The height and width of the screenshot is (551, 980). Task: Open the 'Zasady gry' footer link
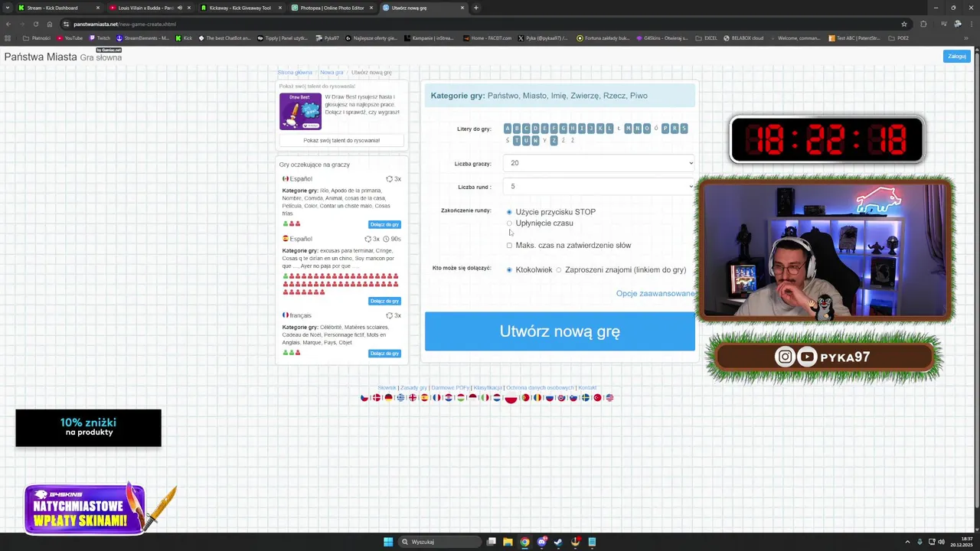tap(413, 388)
